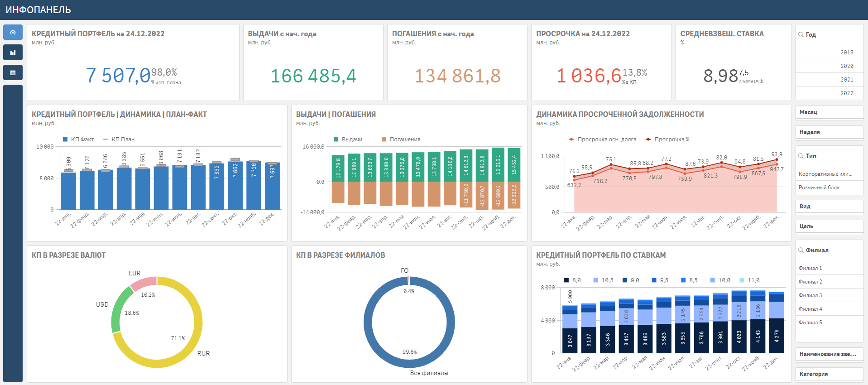This screenshot has width=868, height=385.
Task: Click the 22-дек. rate bar labeled 4 279
Action: point(777,336)
